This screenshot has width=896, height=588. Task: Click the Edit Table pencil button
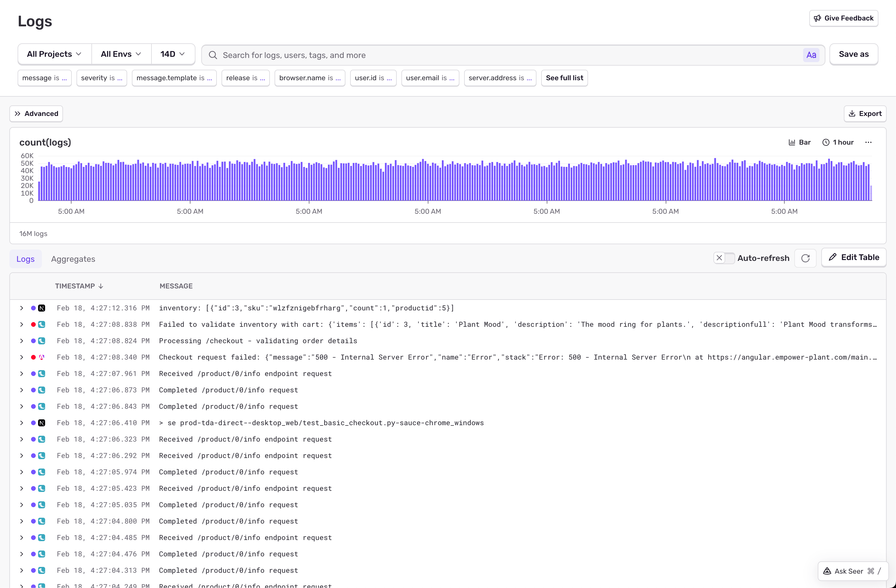click(854, 257)
